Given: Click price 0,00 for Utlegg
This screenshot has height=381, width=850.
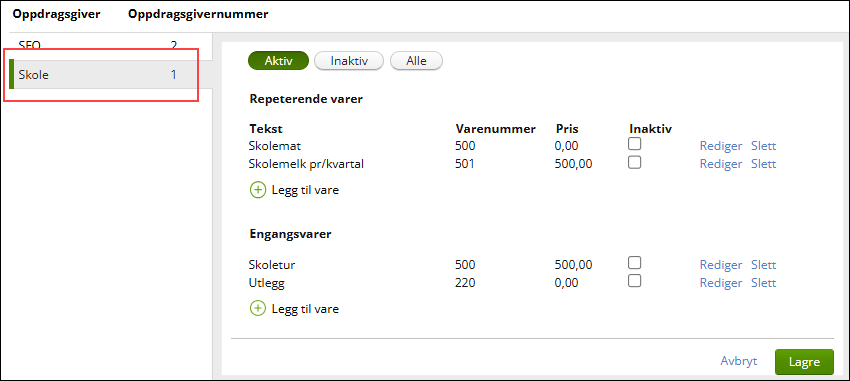Looking at the screenshot, I should (x=566, y=282).
